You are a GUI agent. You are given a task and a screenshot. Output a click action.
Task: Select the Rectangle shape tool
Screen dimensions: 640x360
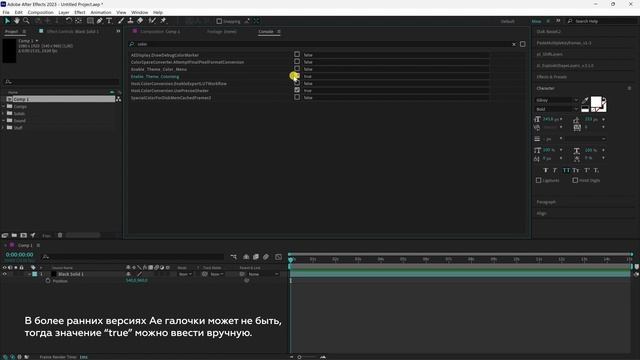(x=90, y=21)
